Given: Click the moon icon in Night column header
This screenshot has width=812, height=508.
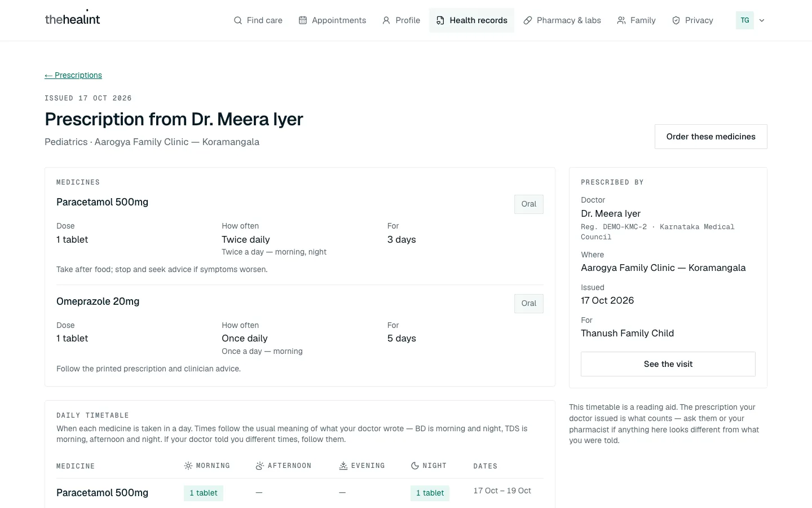Looking at the screenshot, I should coord(415,466).
